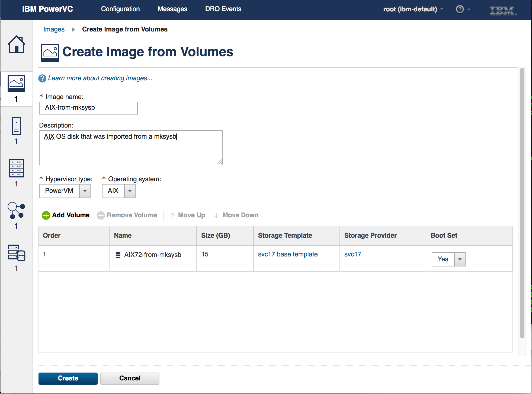This screenshot has width=532, height=394.
Task: Open the Boot Set Yes dropdown
Action: tap(460, 259)
